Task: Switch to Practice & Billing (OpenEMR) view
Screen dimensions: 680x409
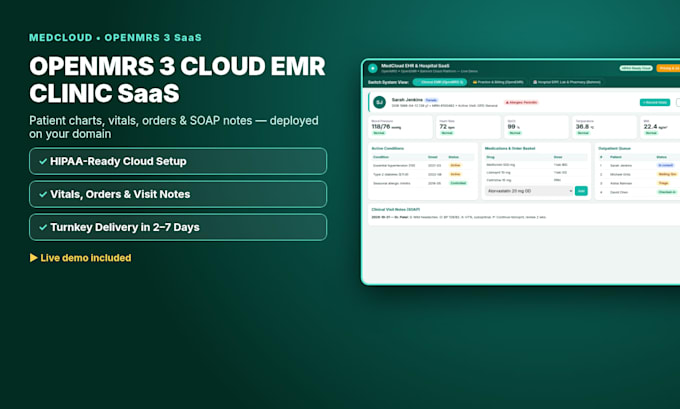Action: 498,82
